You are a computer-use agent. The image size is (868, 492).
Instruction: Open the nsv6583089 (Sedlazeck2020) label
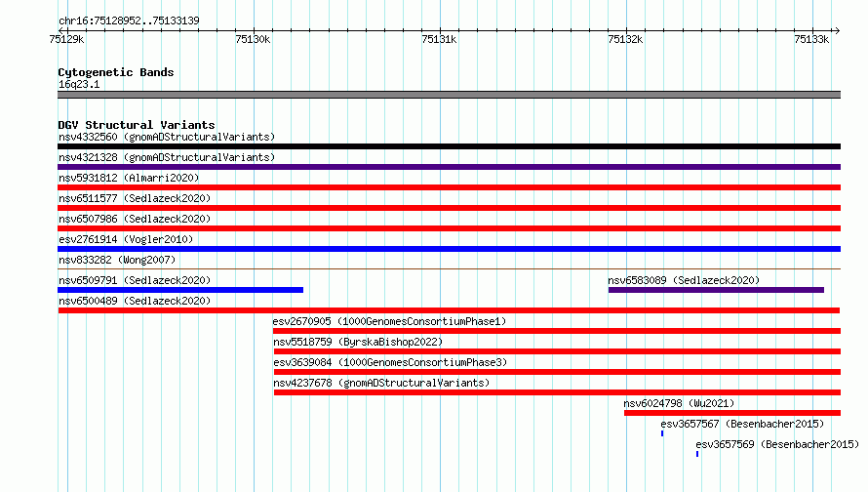[684, 280]
